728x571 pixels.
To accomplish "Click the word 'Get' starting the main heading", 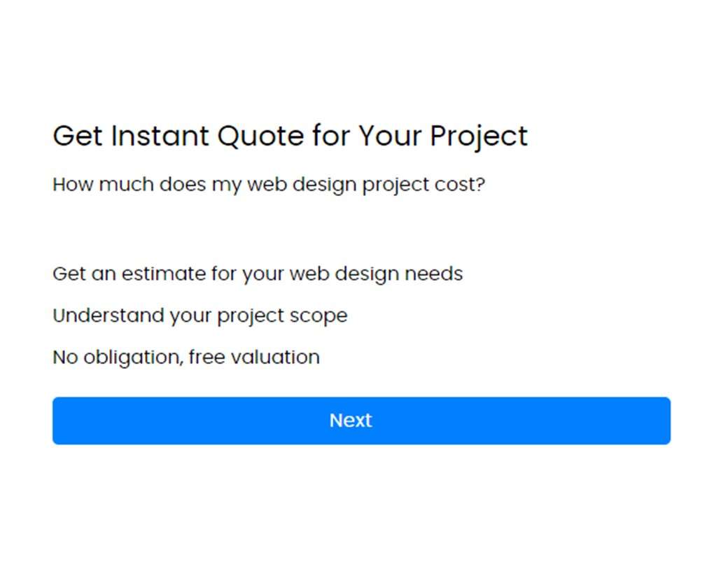I will 78,136.
